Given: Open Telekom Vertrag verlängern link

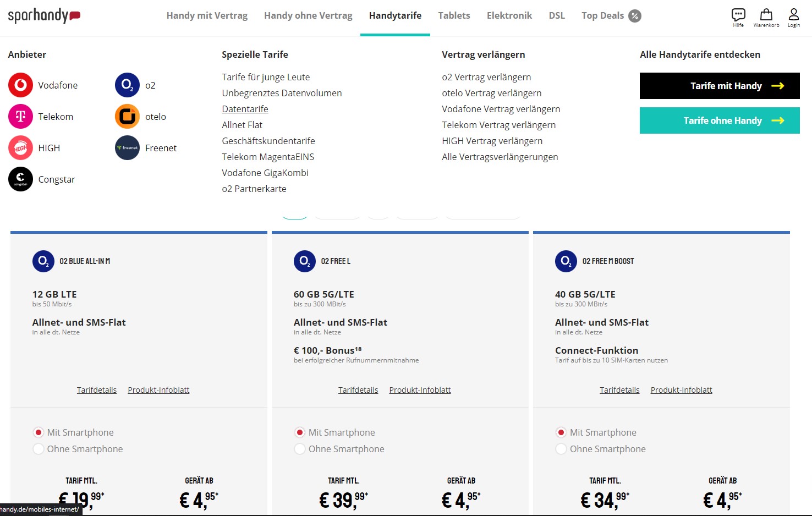Looking at the screenshot, I should point(499,125).
